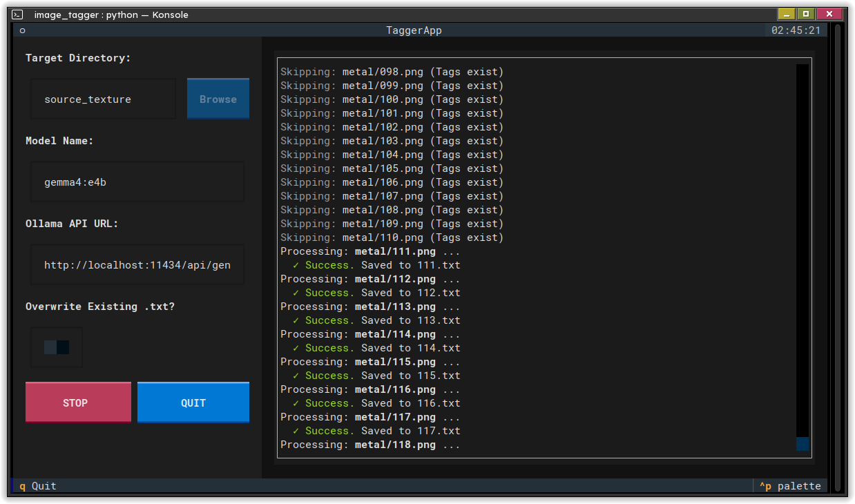855x504 pixels.
Task: Click the log line 'Processing: metal/116.png'
Action: [x=370, y=389]
